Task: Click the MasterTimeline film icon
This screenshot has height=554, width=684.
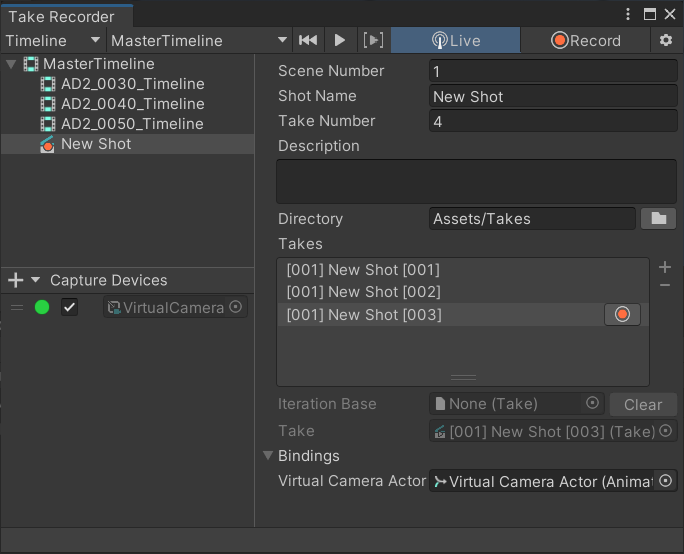Action: pos(31,64)
